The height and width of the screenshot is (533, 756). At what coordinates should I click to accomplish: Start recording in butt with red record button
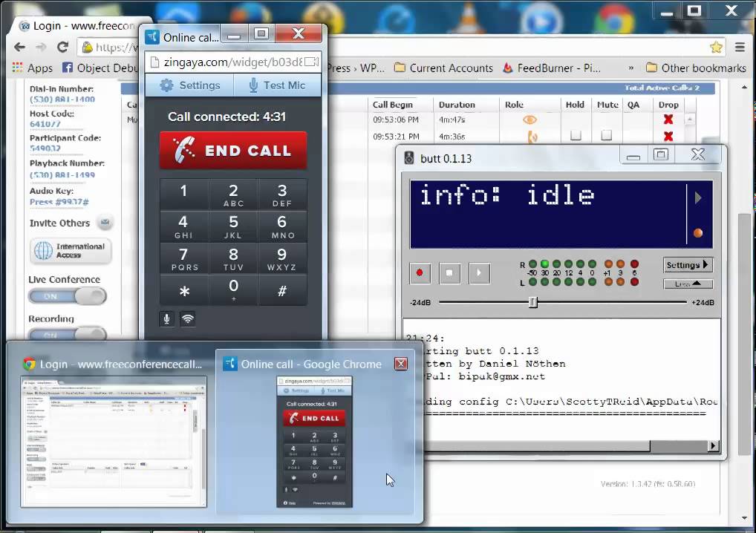tap(420, 272)
